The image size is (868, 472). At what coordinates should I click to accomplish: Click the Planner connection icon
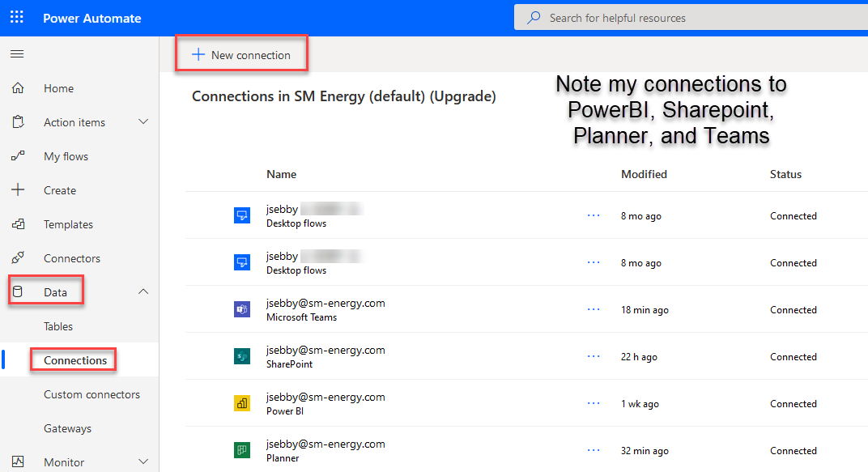242,450
